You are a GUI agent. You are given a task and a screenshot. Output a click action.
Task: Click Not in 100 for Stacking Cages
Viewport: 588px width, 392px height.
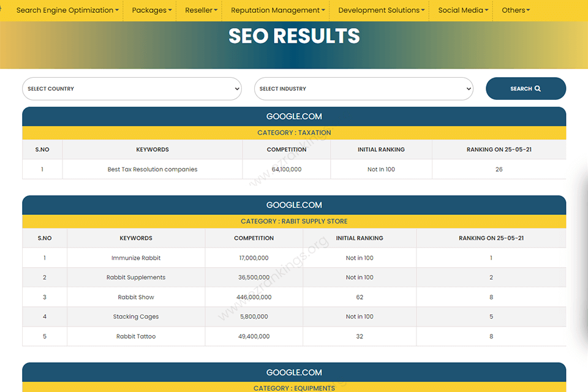point(360,317)
